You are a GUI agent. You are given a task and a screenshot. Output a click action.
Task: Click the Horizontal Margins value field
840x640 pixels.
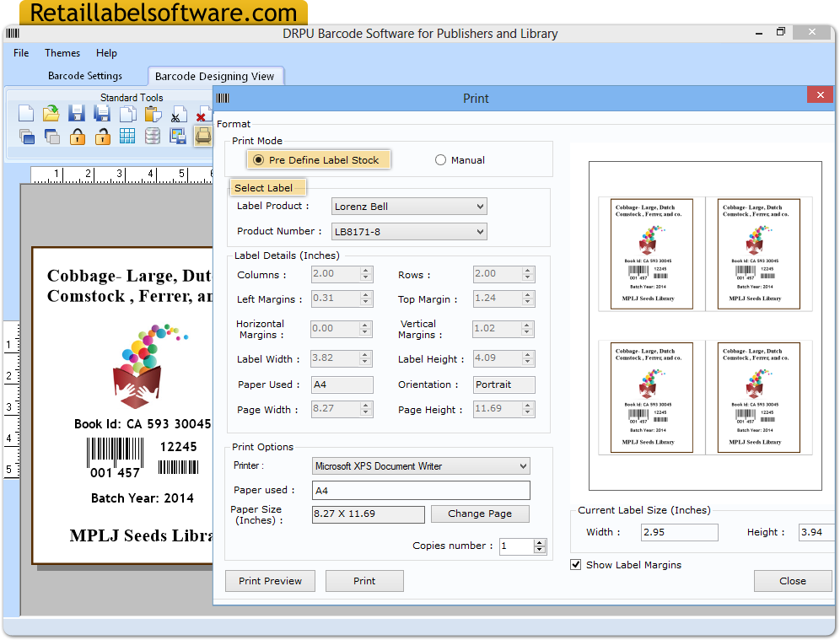pyautogui.click(x=342, y=328)
